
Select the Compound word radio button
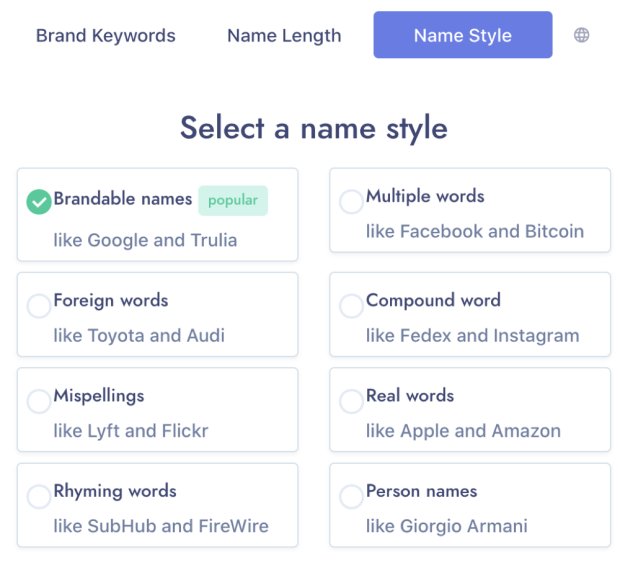(x=351, y=306)
